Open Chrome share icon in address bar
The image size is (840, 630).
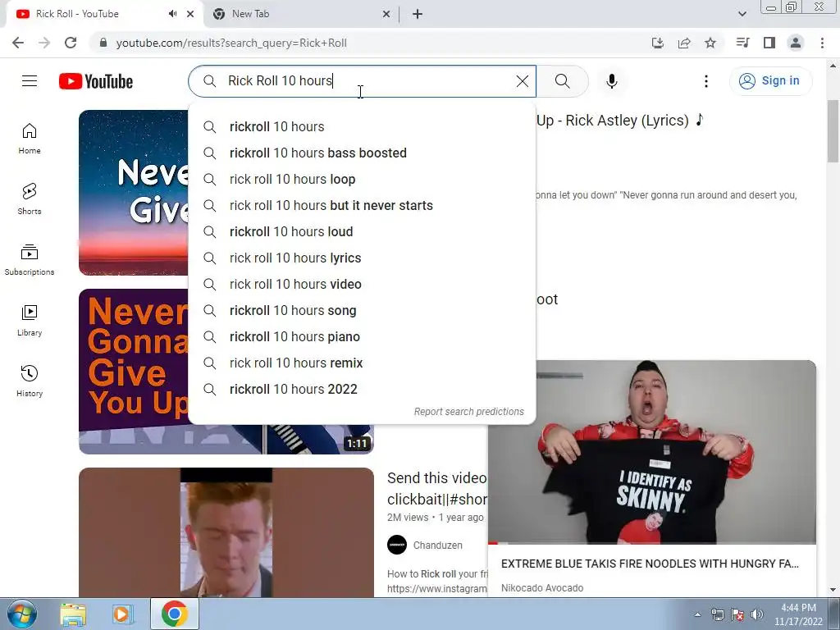tap(684, 43)
